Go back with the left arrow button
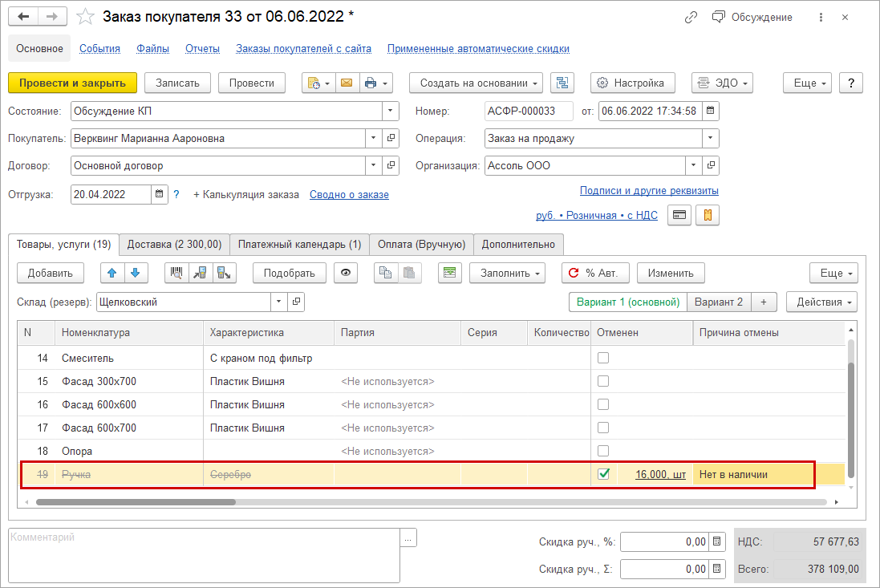The image size is (880, 588). [x=23, y=17]
